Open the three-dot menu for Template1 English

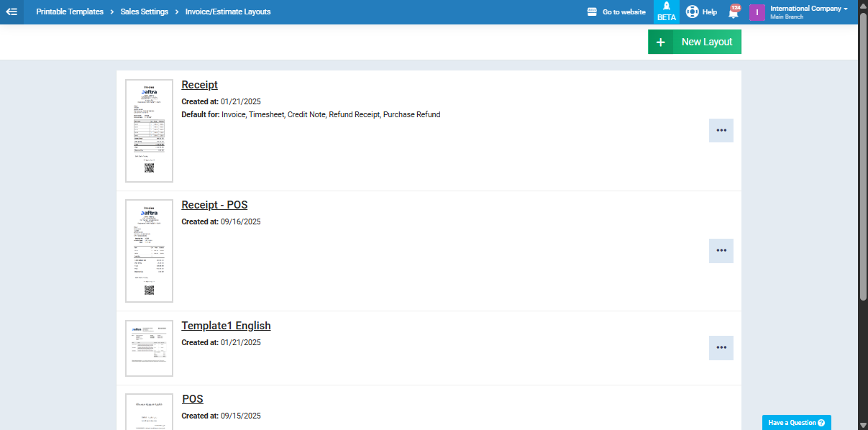tap(721, 347)
